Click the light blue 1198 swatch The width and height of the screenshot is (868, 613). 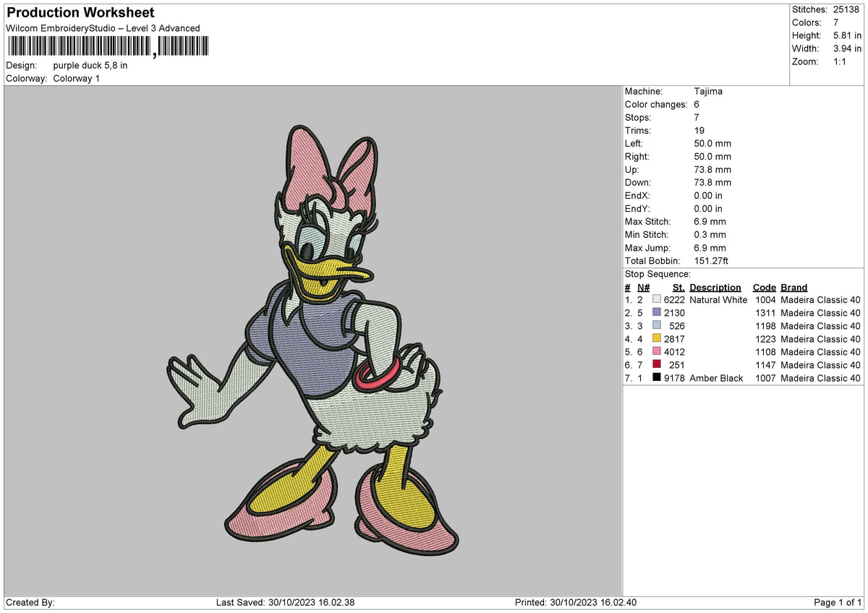coord(657,325)
